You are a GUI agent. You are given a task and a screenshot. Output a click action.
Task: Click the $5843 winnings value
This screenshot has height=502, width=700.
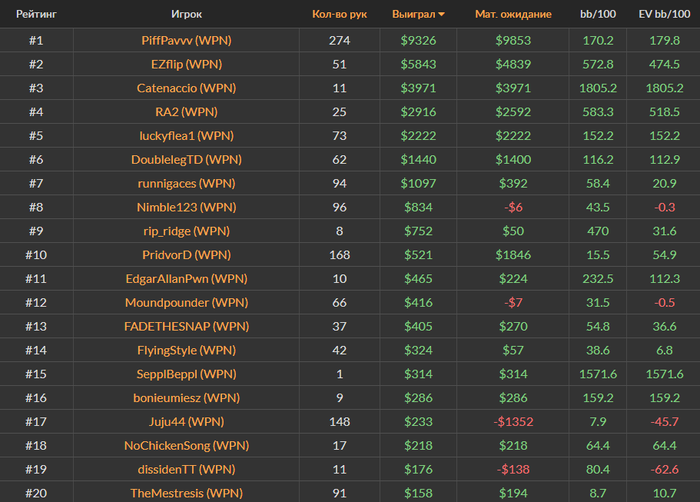418,64
